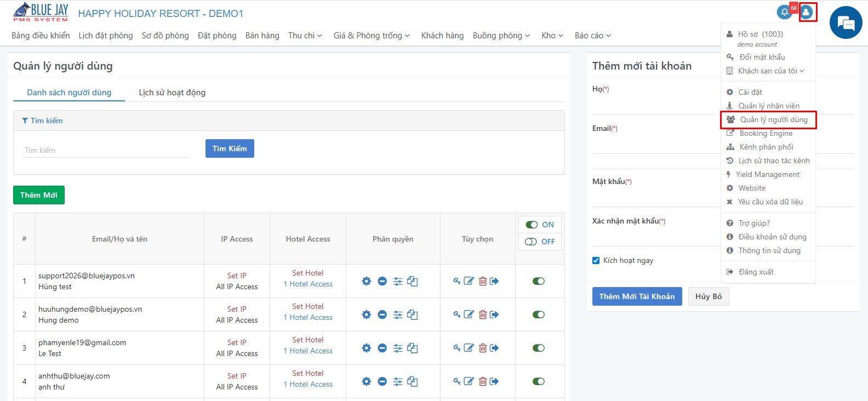Open notifications bell with 68 badge
868x401 pixels.
coord(785,12)
